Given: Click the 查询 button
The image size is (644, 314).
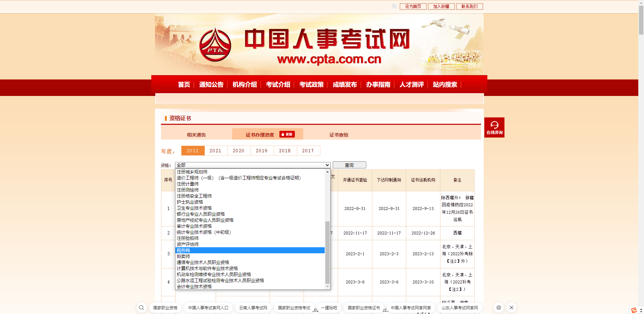Looking at the screenshot, I should [350, 165].
